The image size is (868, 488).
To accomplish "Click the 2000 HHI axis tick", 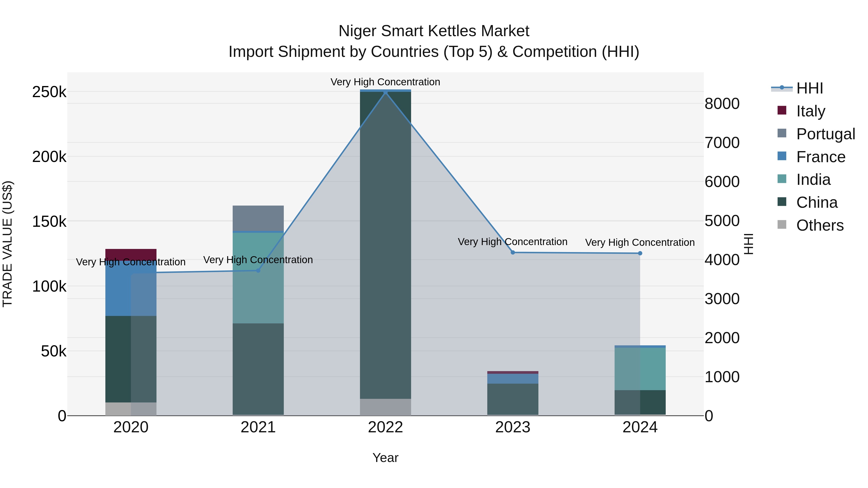I will coord(722,338).
